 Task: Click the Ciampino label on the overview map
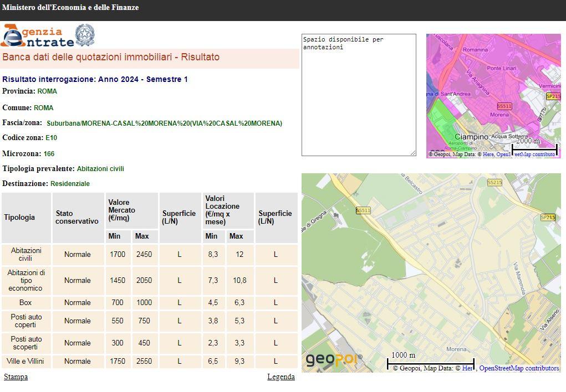click(x=471, y=136)
